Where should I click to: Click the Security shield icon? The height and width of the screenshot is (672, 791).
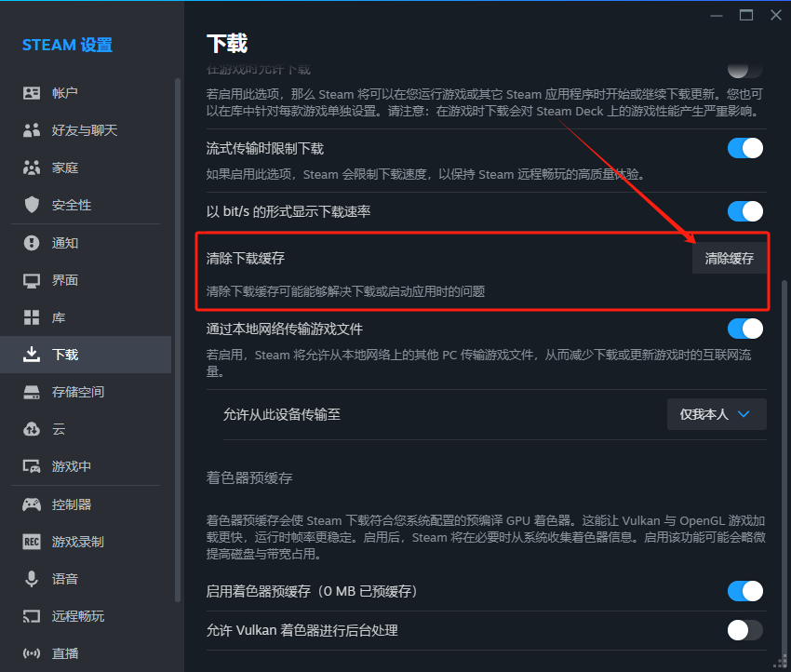(32, 205)
